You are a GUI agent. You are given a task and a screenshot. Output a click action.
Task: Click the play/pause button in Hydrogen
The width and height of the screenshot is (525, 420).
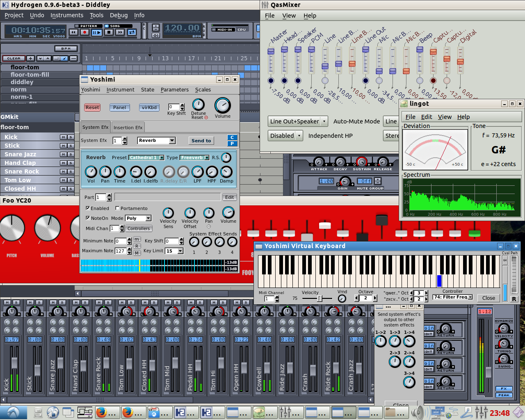[97, 32]
